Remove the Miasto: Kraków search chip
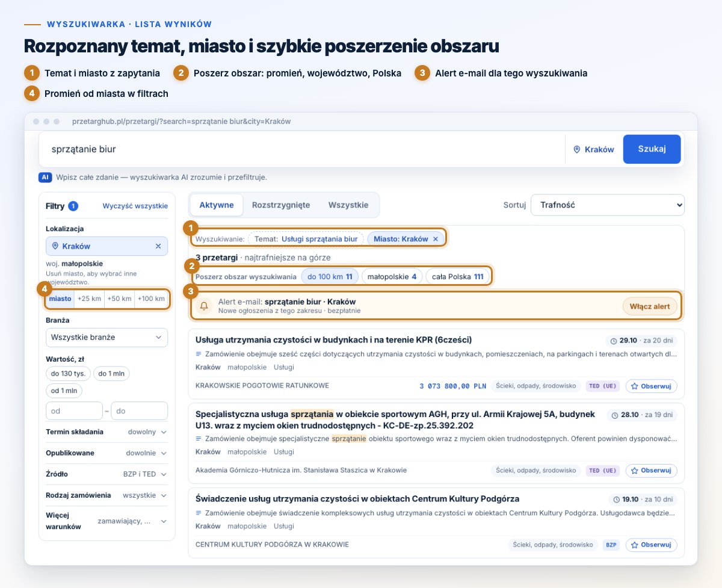The height and width of the screenshot is (588, 722). (436, 239)
